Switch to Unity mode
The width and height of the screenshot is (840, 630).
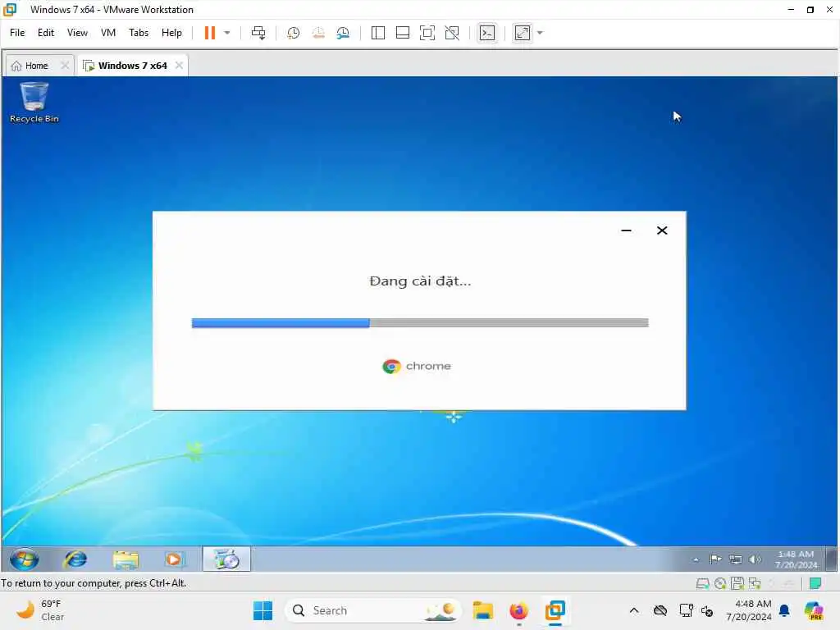click(x=452, y=33)
